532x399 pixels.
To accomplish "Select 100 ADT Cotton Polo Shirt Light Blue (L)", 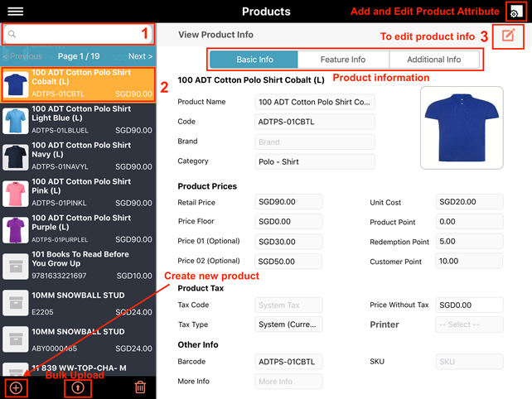I will click(78, 121).
